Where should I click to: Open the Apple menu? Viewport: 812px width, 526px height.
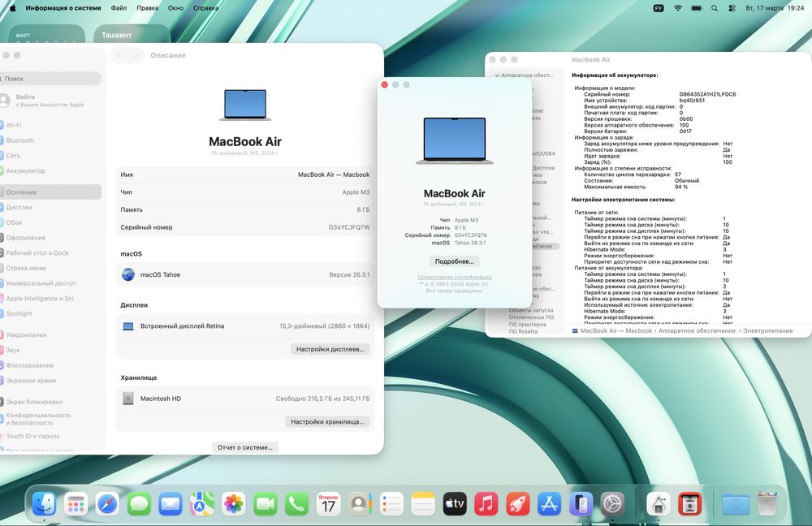pyautogui.click(x=12, y=8)
